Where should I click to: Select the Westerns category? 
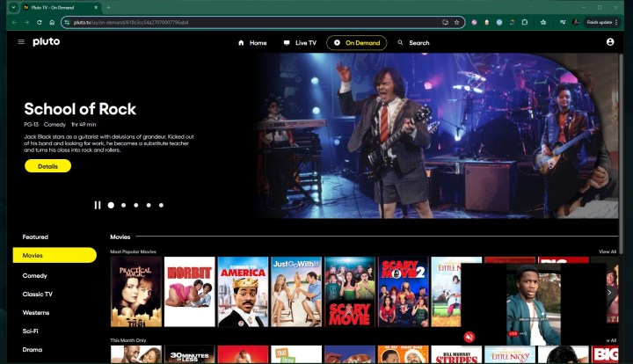(37, 312)
